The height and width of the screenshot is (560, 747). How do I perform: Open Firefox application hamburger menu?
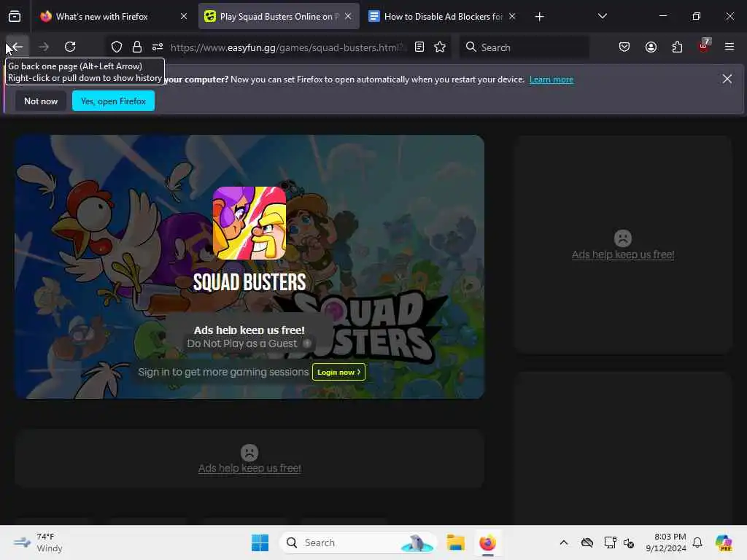click(x=729, y=47)
